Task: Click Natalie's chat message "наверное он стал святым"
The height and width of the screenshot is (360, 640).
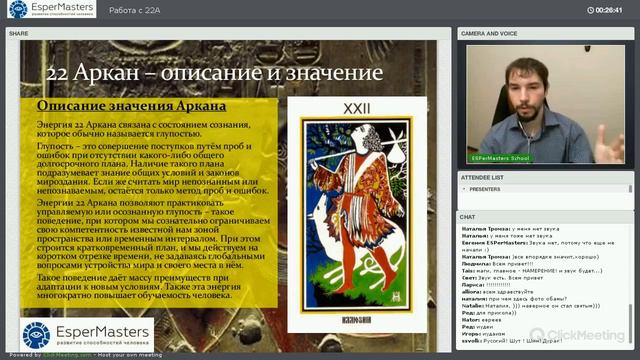Action: (531, 306)
